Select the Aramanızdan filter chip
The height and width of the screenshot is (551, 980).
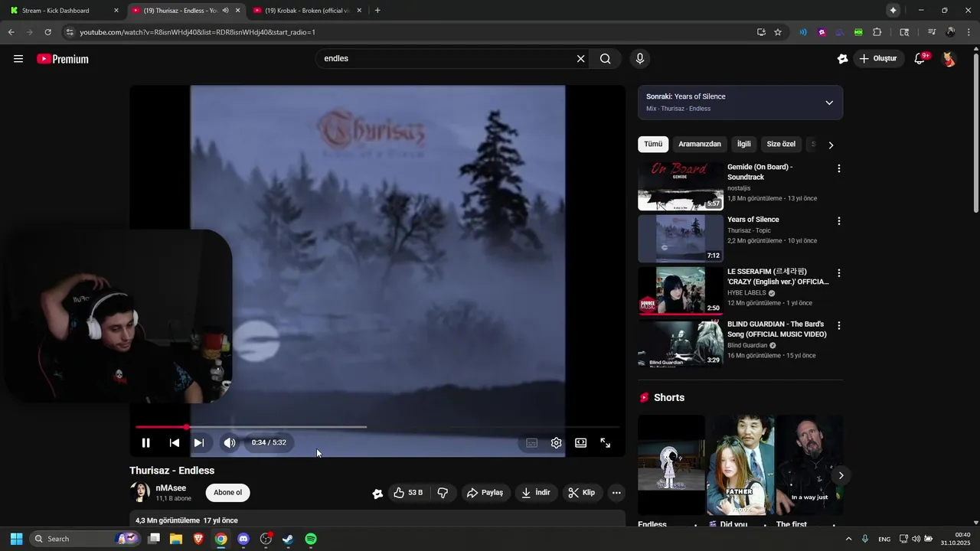[700, 144]
